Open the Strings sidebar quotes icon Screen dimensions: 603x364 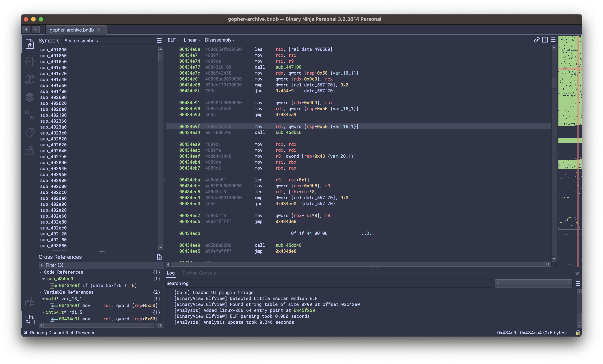(30, 115)
